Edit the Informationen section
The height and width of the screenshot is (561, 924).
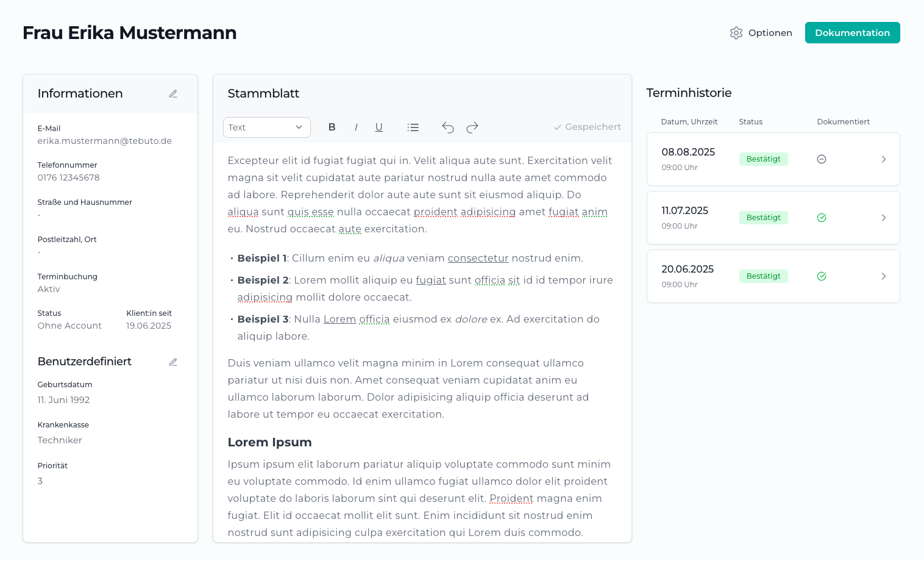[x=173, y=94]
